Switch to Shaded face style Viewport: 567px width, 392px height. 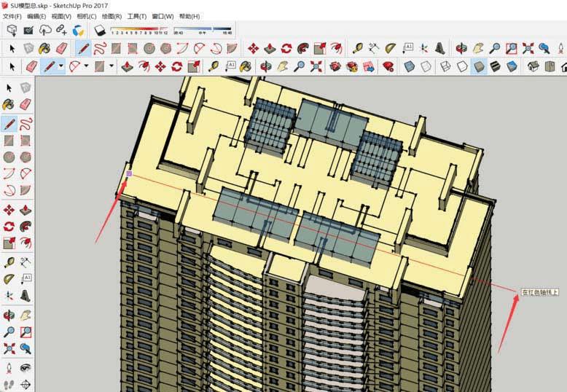click(479, 66)
